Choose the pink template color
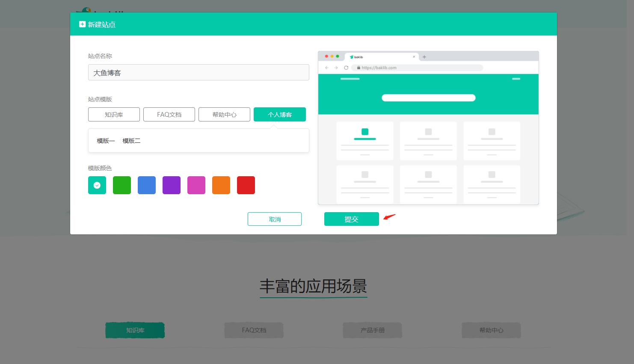 pos(196,185)
